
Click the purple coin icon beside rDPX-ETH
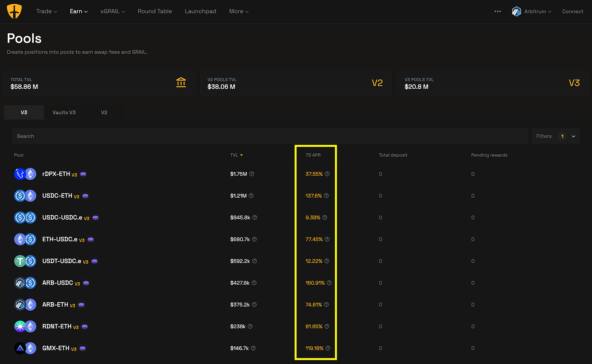83,174
